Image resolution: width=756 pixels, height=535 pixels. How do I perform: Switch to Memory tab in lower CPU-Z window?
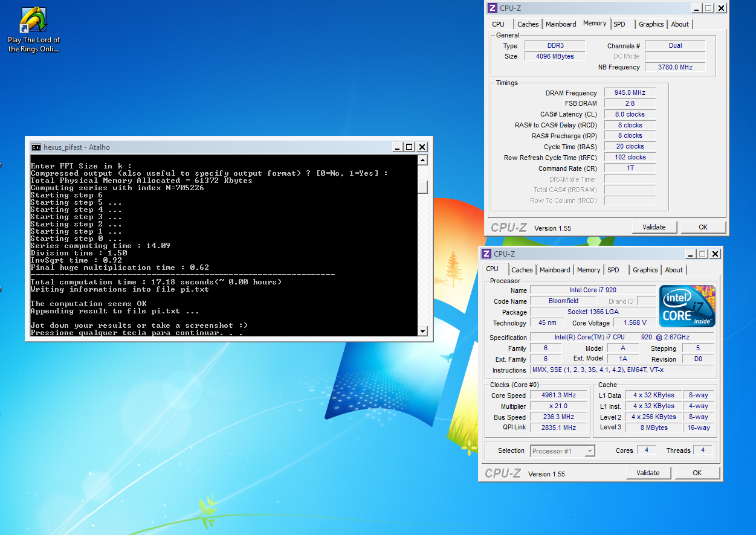pos(589,270)
